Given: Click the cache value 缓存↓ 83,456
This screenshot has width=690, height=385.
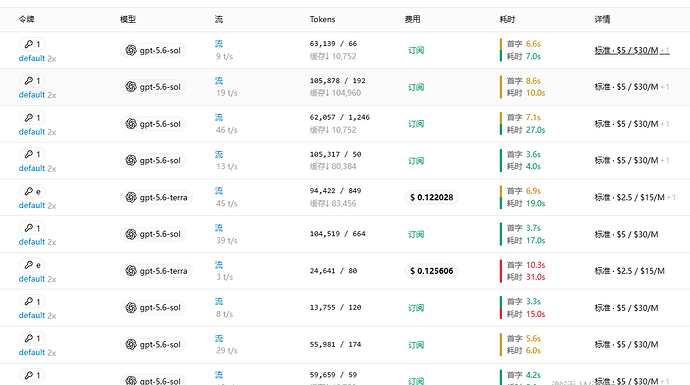Looking at the screenshot, I should tap(333, 203).
